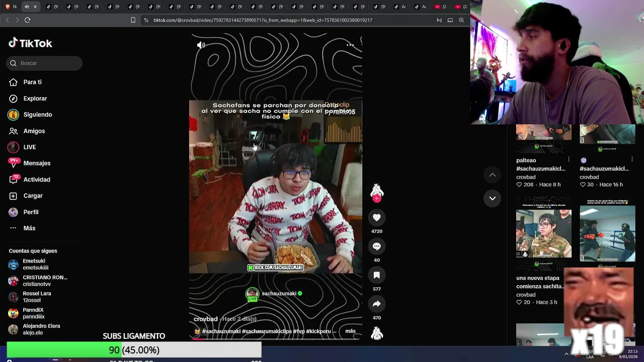The width and height of the screenshot is (644, 362).
Task: Share the video, count 470
Action: pos(376,304)
